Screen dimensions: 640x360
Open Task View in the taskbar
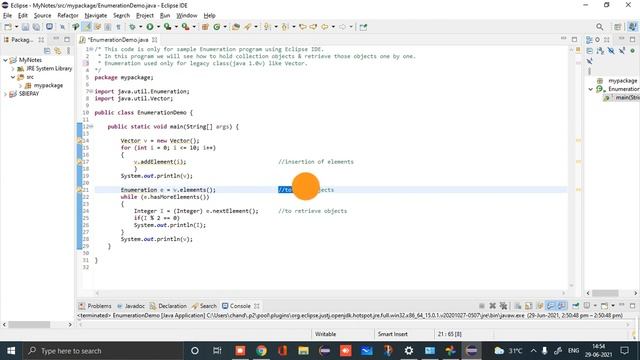(217, 351)
